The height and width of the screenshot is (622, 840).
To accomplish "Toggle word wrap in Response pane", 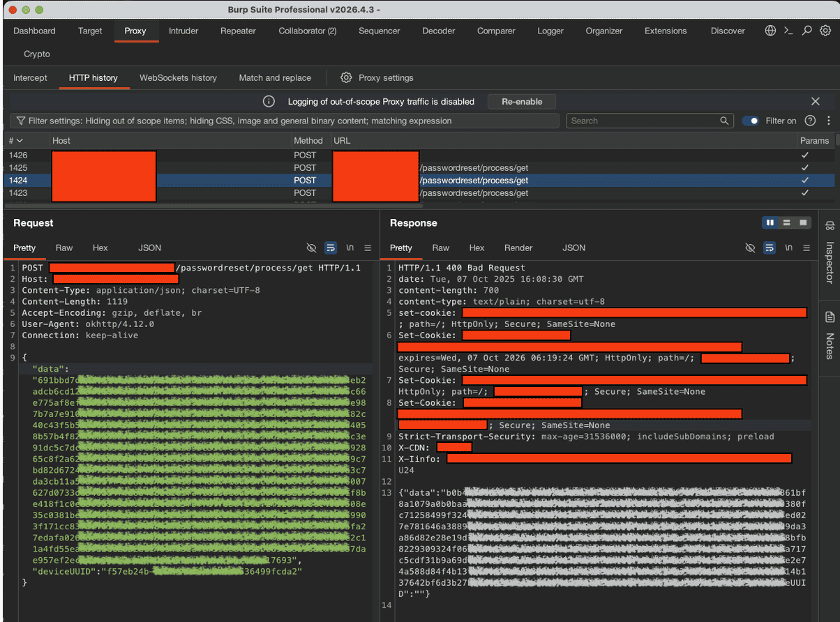I will [x=770, y=248].
